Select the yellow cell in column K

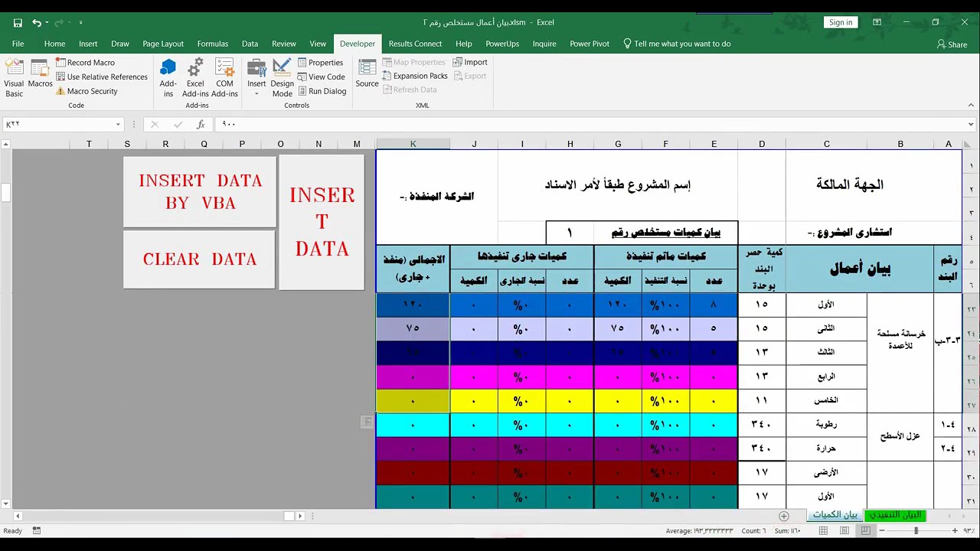(413, 401)
